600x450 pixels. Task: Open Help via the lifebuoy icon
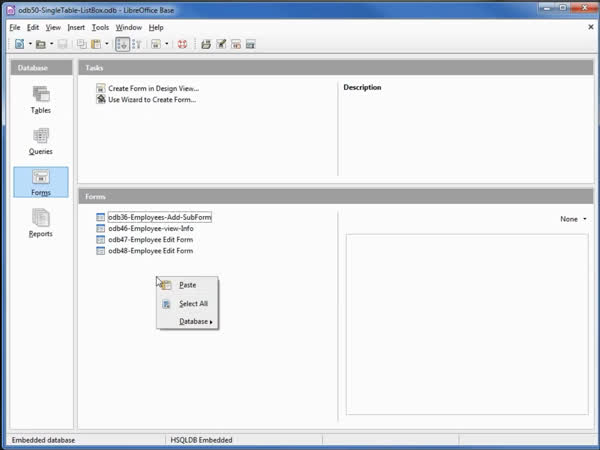183,44
